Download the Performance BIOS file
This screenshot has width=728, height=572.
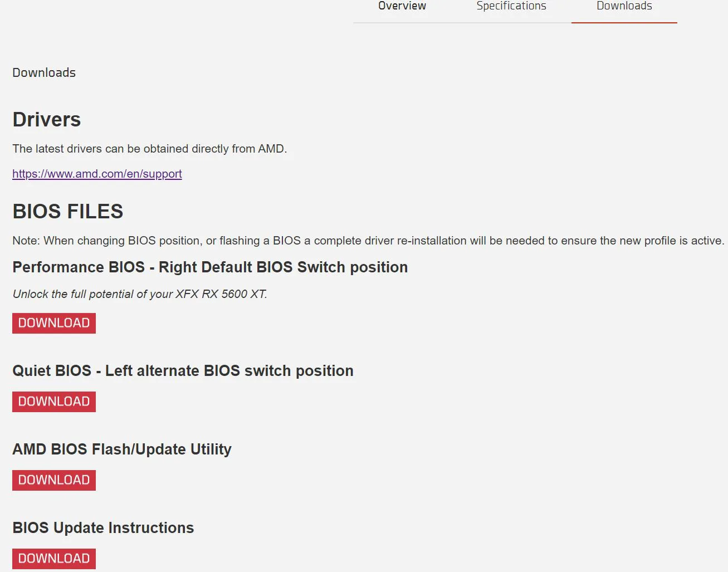pos(54,323)
